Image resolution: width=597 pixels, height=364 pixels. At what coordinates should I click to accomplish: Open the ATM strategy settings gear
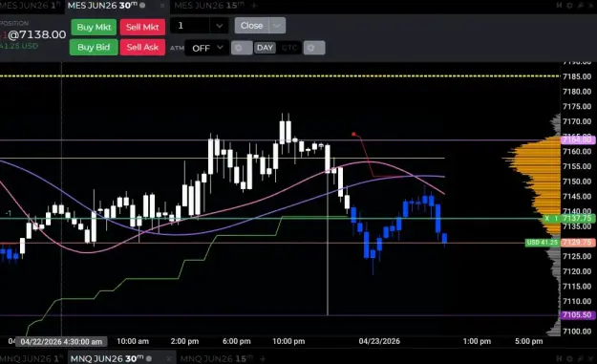[x=242, y=48]
